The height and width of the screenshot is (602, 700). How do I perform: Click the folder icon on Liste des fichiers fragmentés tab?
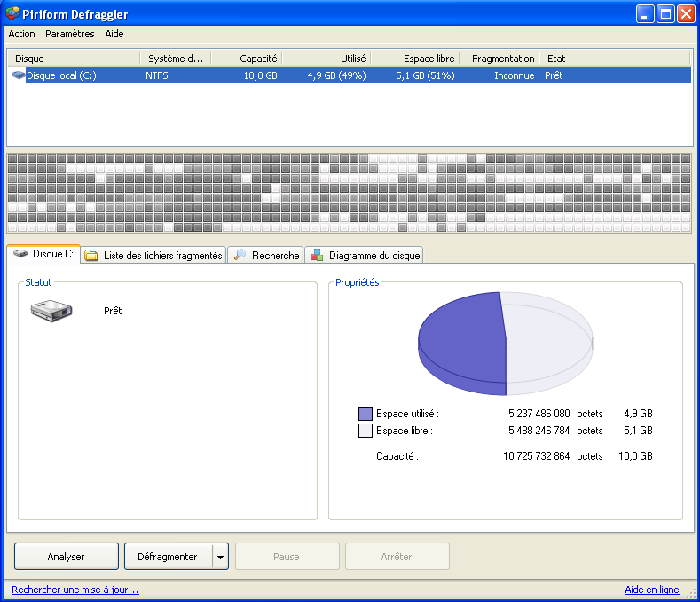coord(91,255)
